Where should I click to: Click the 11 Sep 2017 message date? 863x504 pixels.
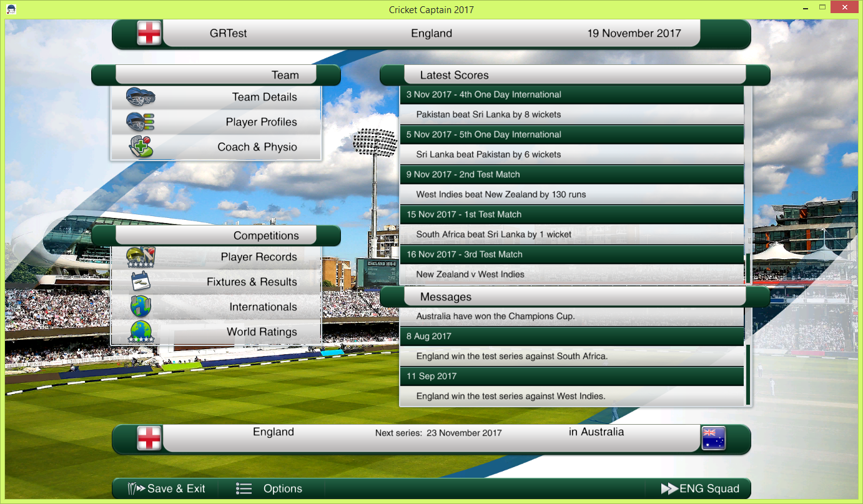pos(572,377)
